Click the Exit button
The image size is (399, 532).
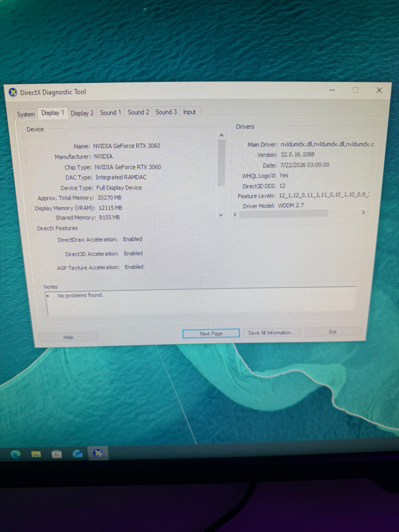point(332,332)
